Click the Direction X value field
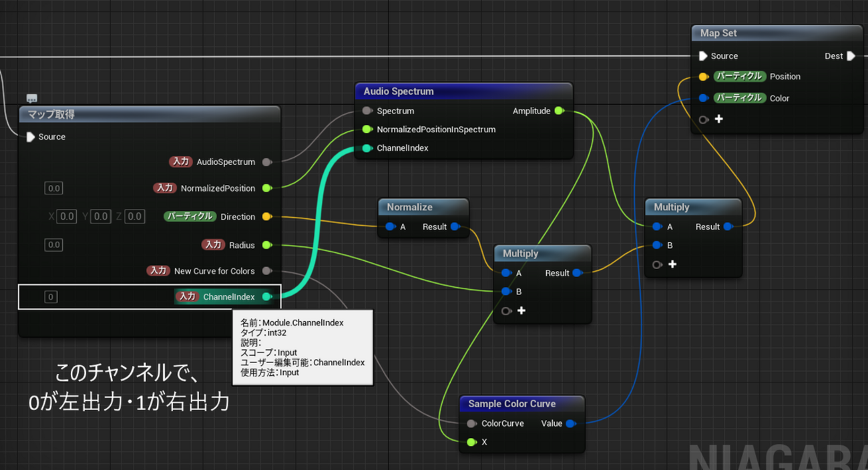868x470 pixels. click(x=67, y=216)
